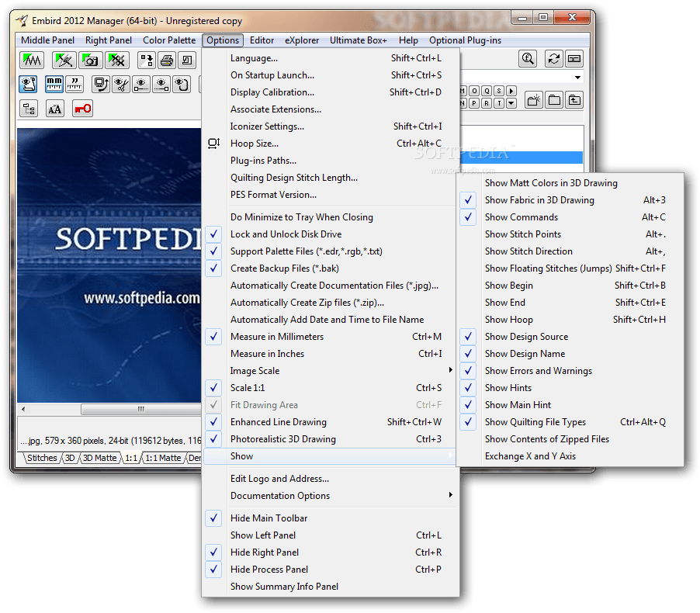Viewport: 700px width, 613px height.
Task: Select drive letter S button
Action: point(499,91)
